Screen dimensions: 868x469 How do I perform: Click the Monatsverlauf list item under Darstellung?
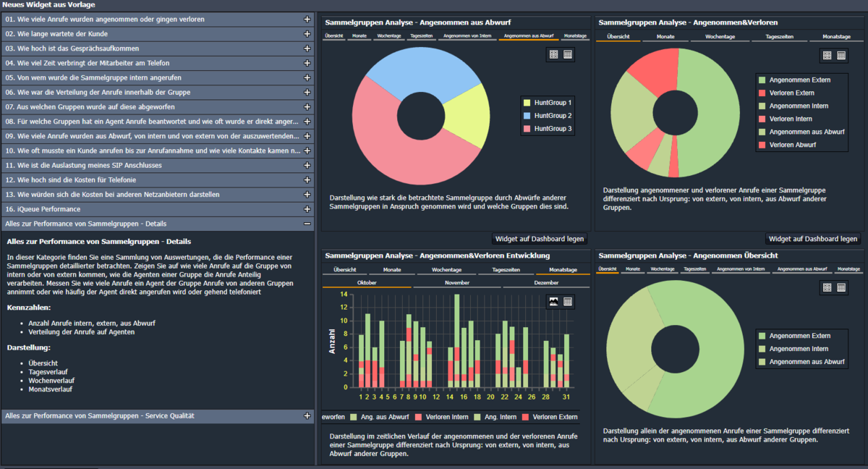[x=51, y=389]
